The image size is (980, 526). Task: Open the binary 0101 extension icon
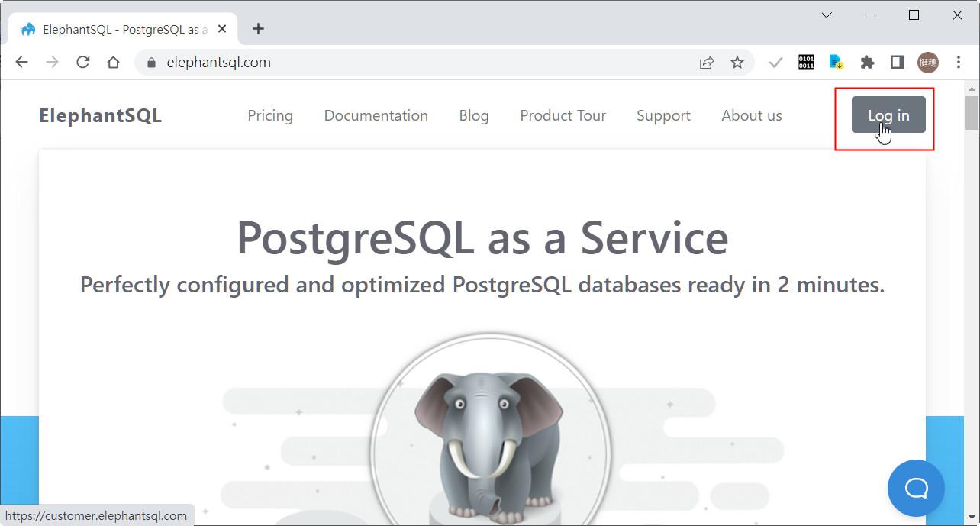point(806,63)
